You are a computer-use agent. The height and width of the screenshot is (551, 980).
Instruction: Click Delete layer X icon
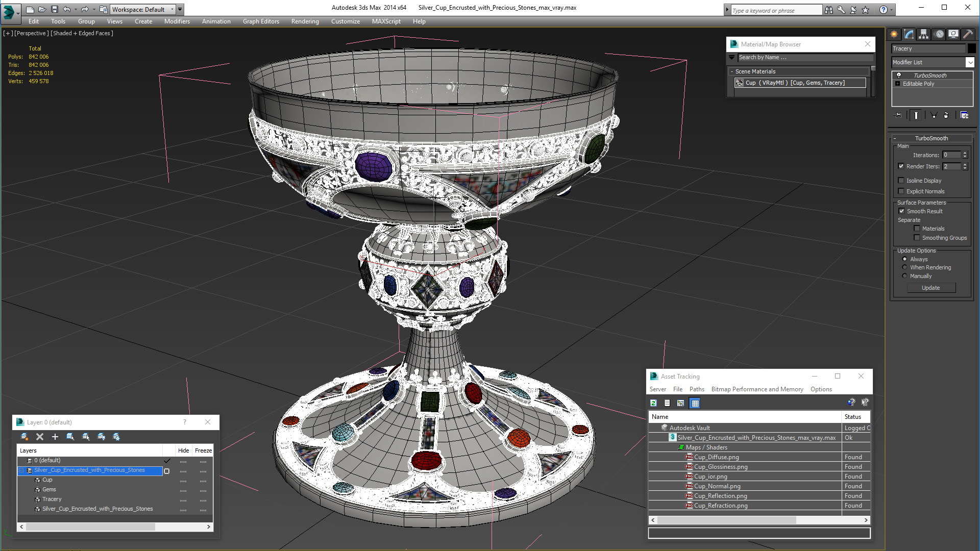pos(40,437)
